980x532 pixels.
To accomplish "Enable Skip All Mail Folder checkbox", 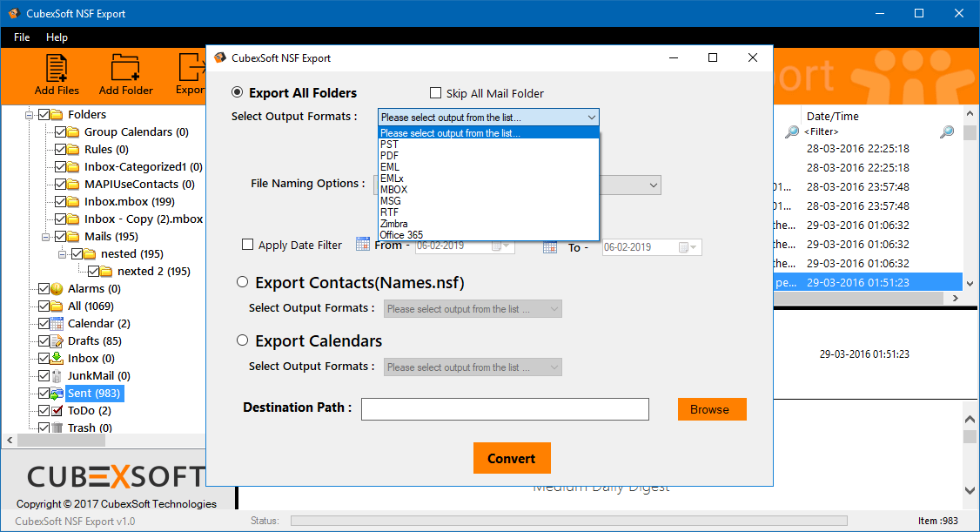I will pos(436,93).
